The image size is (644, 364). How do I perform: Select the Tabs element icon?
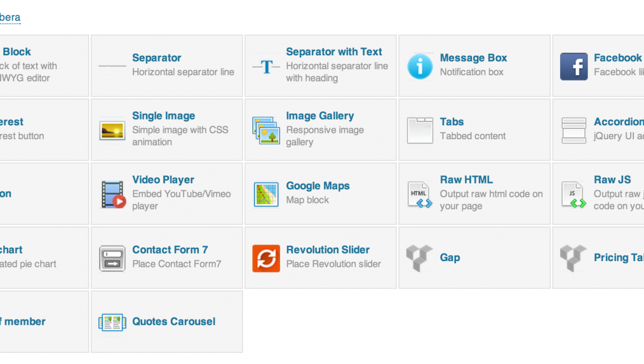click(x=420, y=130)
